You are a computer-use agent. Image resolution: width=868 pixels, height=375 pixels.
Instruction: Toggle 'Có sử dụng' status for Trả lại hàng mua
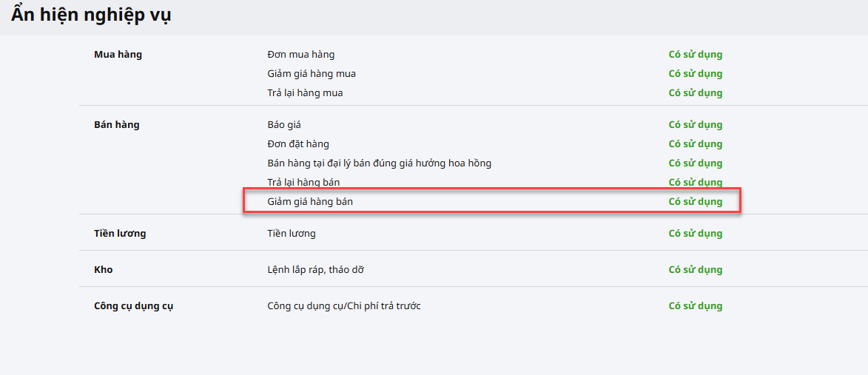click(695, 93)
